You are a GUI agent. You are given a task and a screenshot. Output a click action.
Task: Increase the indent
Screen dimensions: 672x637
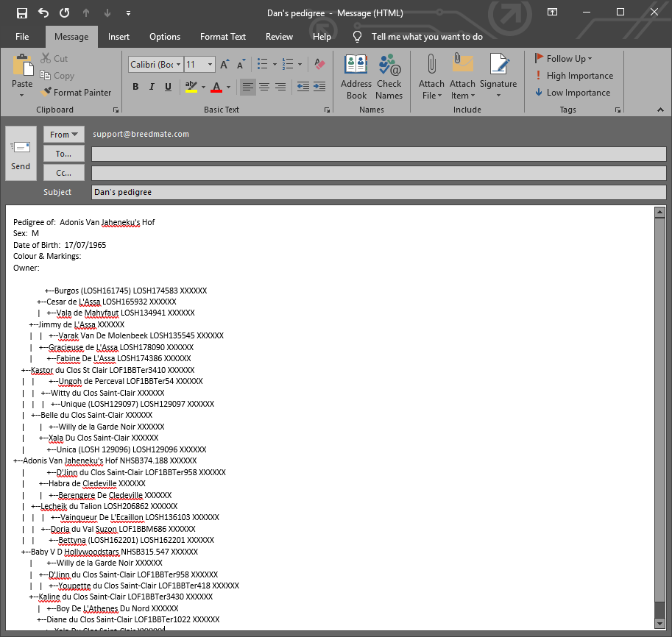(x=319, y=87)
